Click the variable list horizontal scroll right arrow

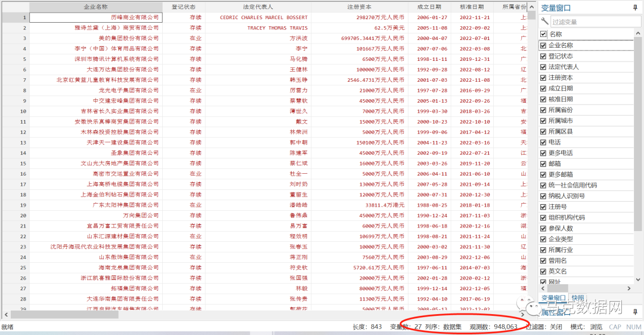[x=629, y=288]
